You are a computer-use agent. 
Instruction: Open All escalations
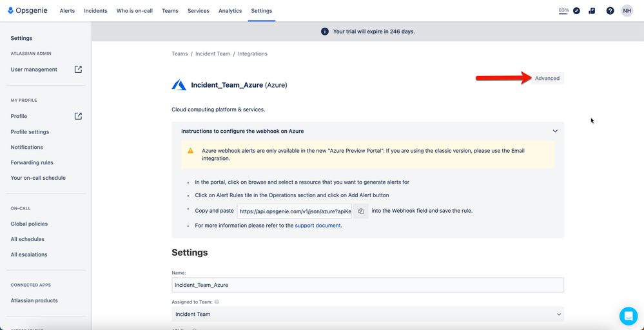tap(29, 255)
